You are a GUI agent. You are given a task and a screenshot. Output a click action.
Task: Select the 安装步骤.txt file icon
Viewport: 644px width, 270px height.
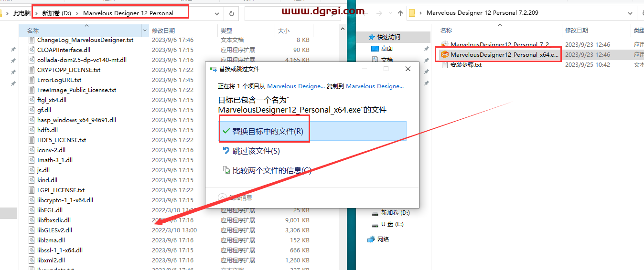[445, 65]
